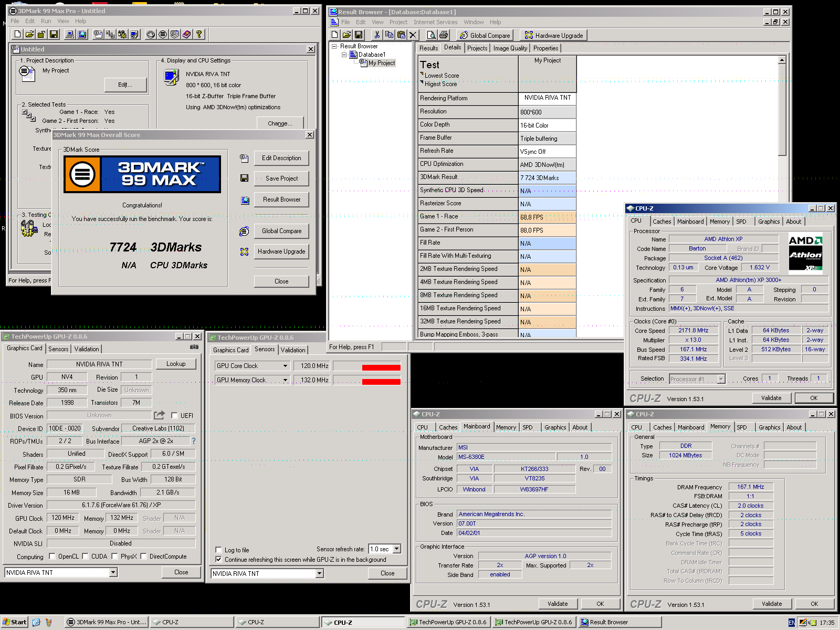
Task: Click 3DMark 99 Max Pro taskbar button
Action: [x=107, y=622]
